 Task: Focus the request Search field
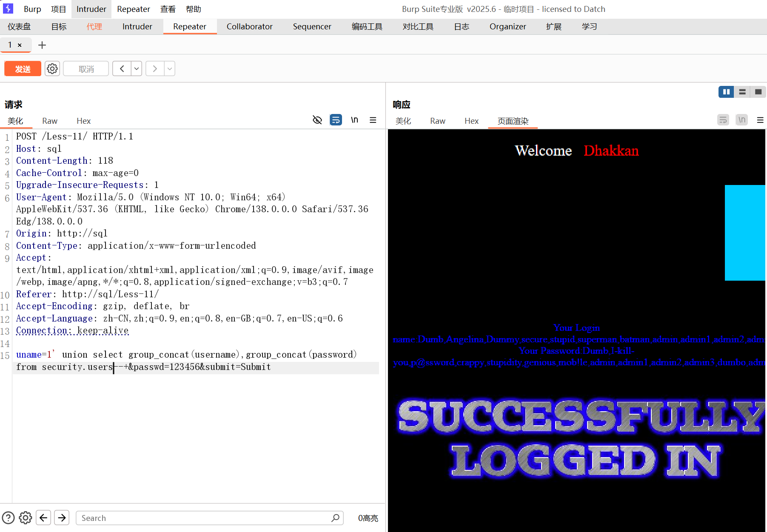(x=209, y=518)
